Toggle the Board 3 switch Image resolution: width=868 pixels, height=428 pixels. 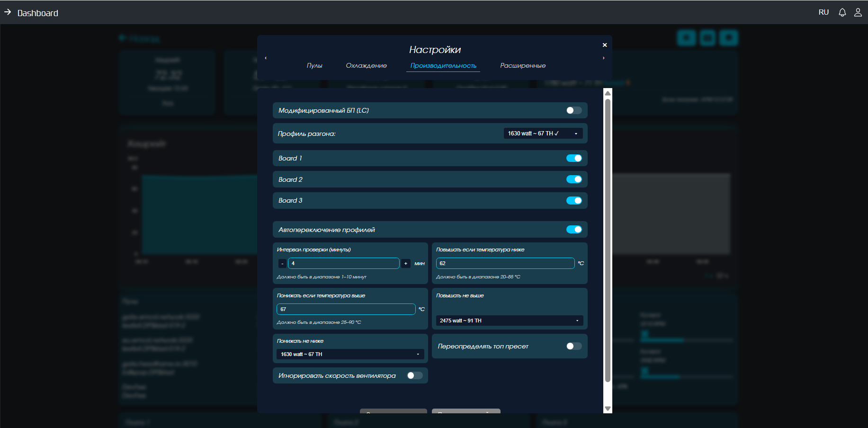[x=574, y=201]
